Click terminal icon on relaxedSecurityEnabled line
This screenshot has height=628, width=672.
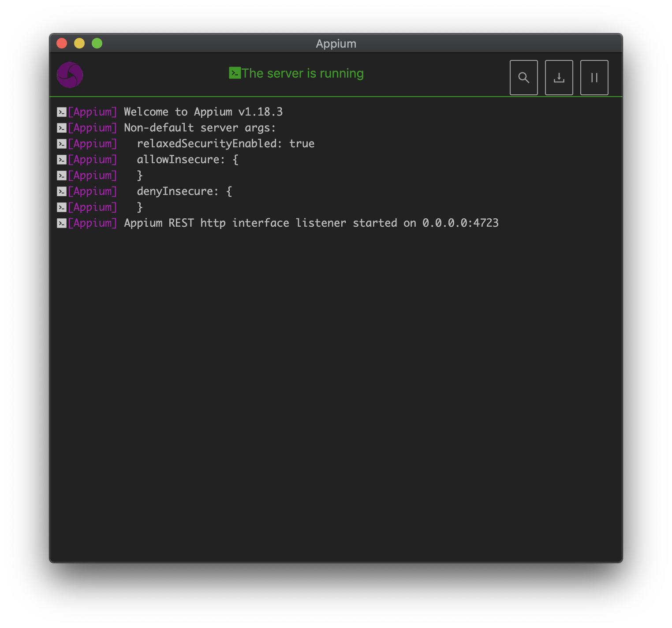coord(62,144)
